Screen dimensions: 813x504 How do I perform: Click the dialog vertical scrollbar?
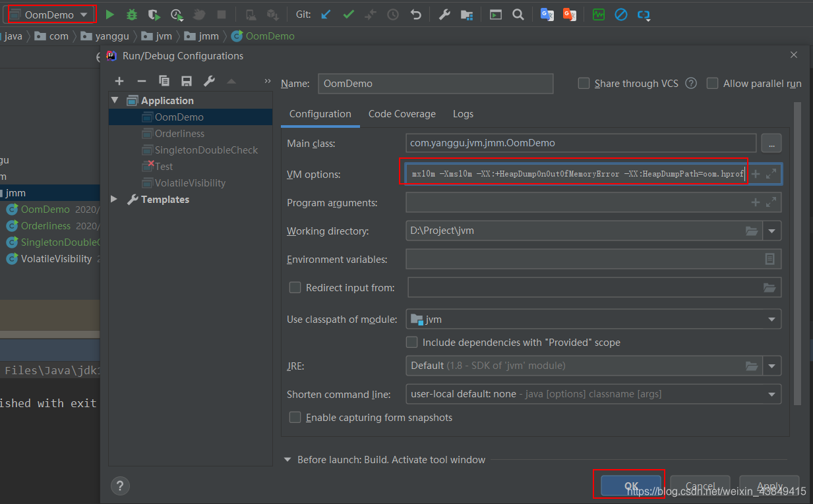click(x=797, y=254)
